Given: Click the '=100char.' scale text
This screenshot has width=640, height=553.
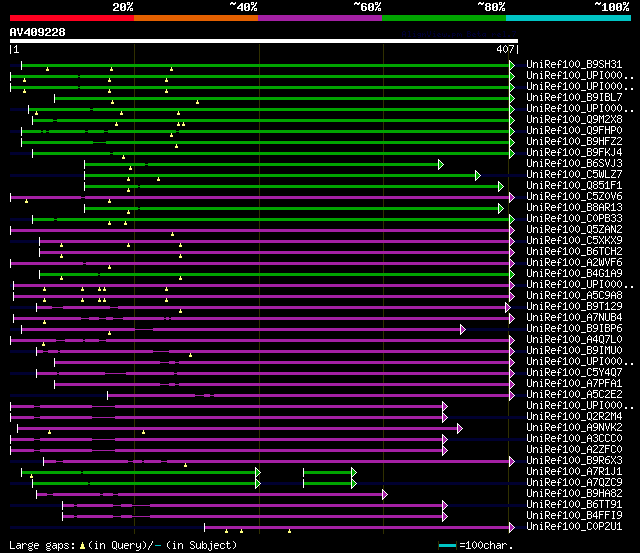Looking at the screenshot, I should click(x=486, y=546).
